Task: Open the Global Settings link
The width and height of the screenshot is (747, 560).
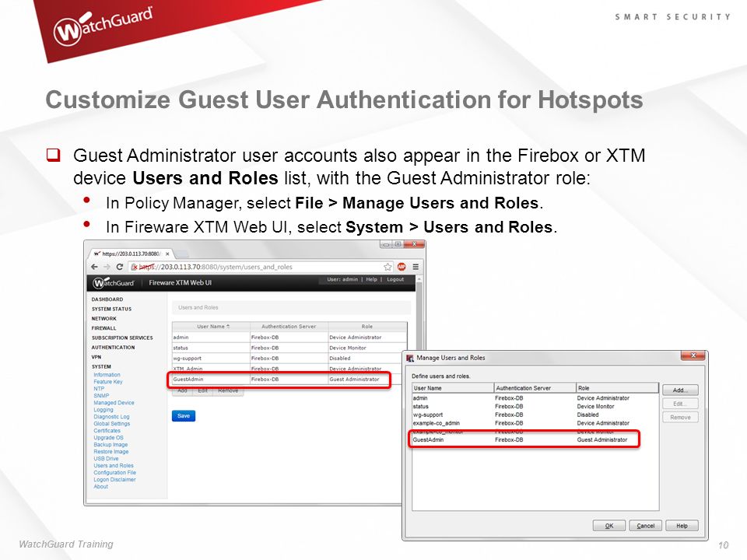Action: coord(111,424)
